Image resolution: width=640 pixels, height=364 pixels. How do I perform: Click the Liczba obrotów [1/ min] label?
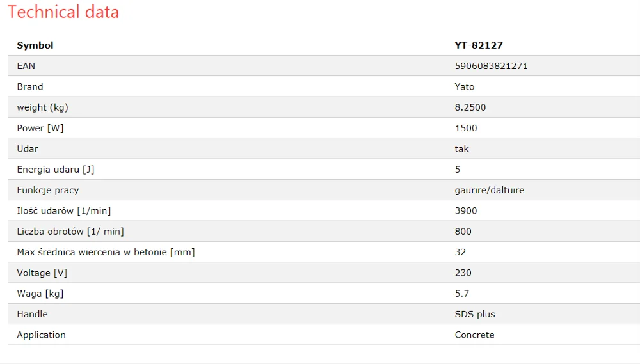70,232
